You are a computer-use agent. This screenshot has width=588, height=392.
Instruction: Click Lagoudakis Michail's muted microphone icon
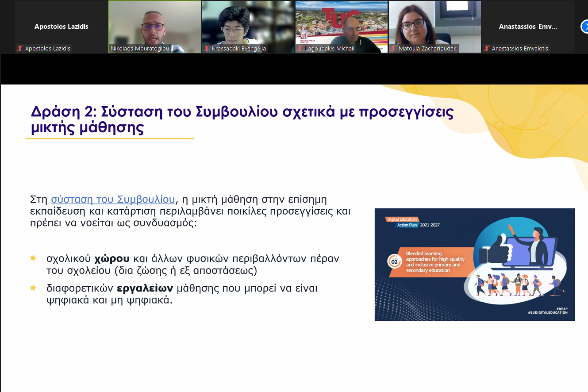pyautogui.click(x=300, y=49)
